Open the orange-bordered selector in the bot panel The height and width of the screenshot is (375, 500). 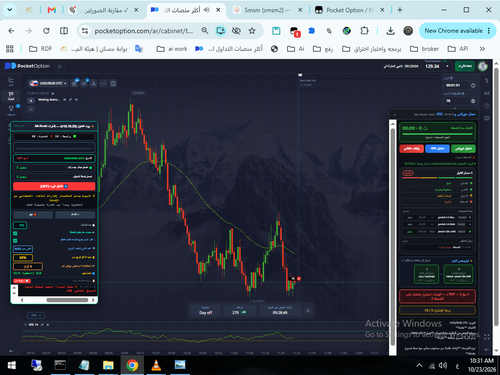[28, 266]
